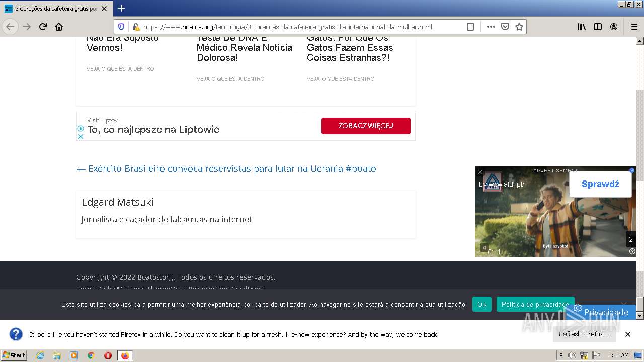
Task: Open the Firefox hamburger menu
Action: [634, 27]
